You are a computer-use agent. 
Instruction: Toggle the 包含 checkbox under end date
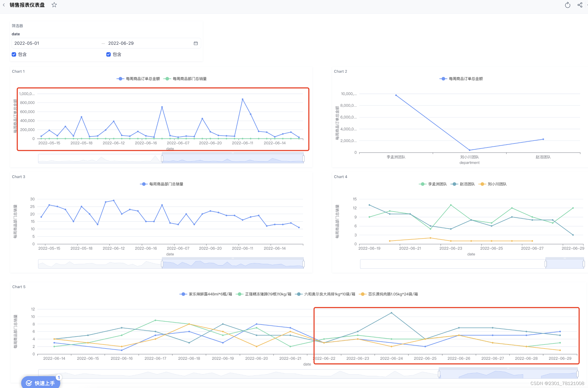(109, 54)
